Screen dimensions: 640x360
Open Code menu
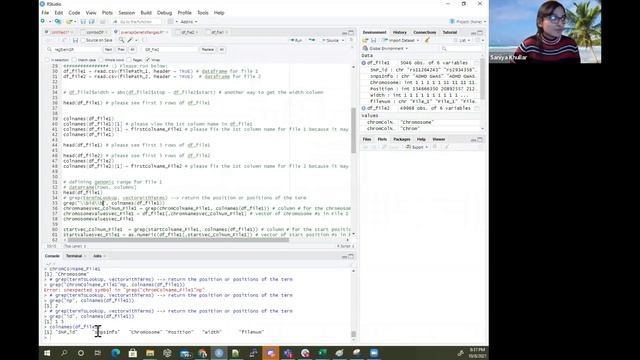pyautogui.click(x=74, y=13)
